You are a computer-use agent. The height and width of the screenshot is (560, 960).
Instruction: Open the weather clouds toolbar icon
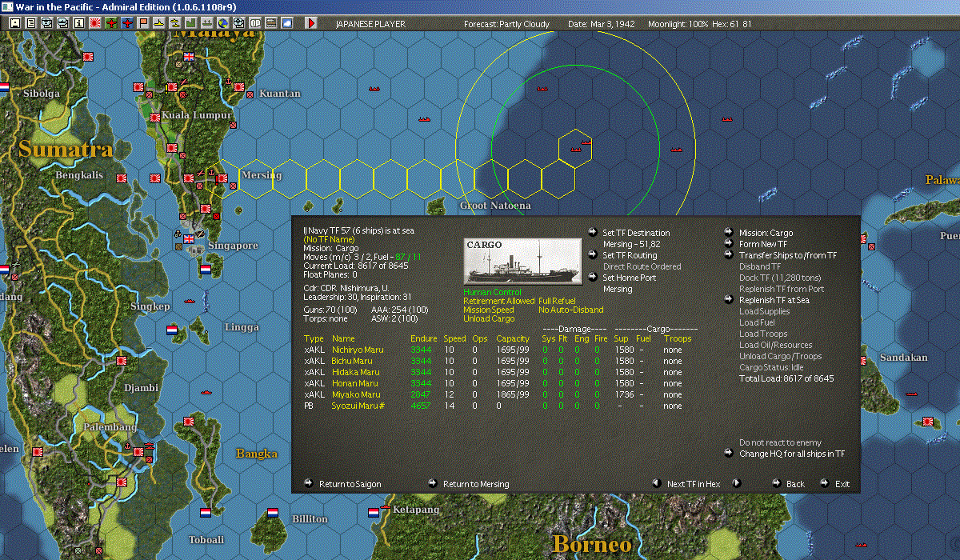pyautogui.click(x=286, y=23)
